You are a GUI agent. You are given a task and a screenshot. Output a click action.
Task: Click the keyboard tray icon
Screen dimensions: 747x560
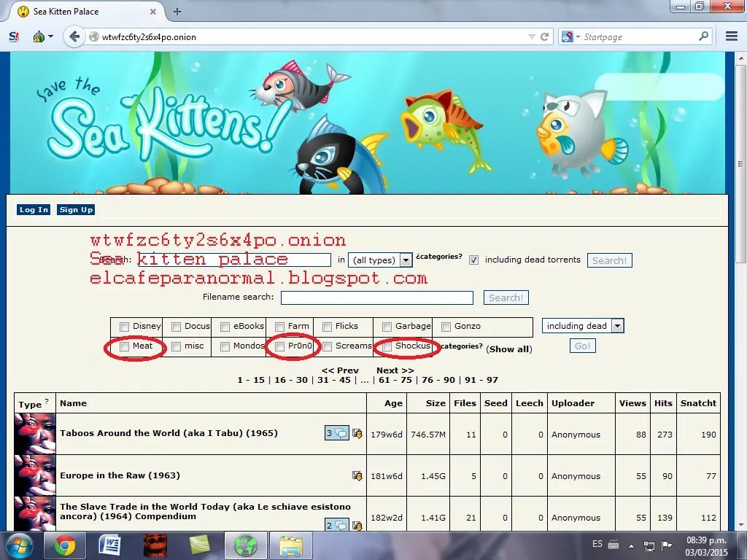[x=614, y=544]
